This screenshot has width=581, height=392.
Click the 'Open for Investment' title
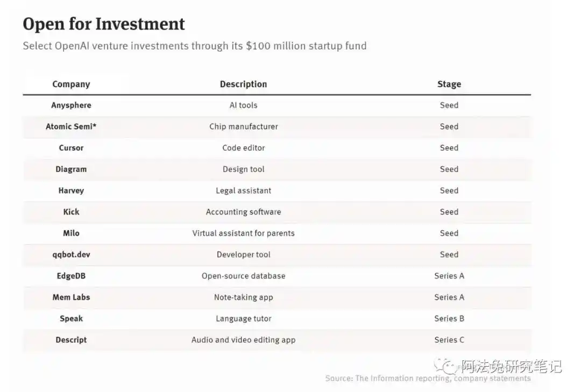pyautogui.click(x=104, y=24)
